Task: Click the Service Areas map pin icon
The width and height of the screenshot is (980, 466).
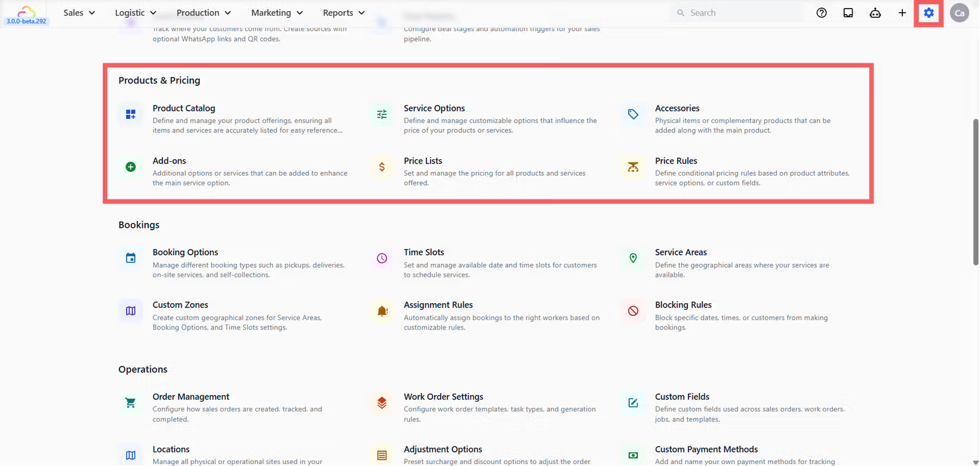Action: 633,258
